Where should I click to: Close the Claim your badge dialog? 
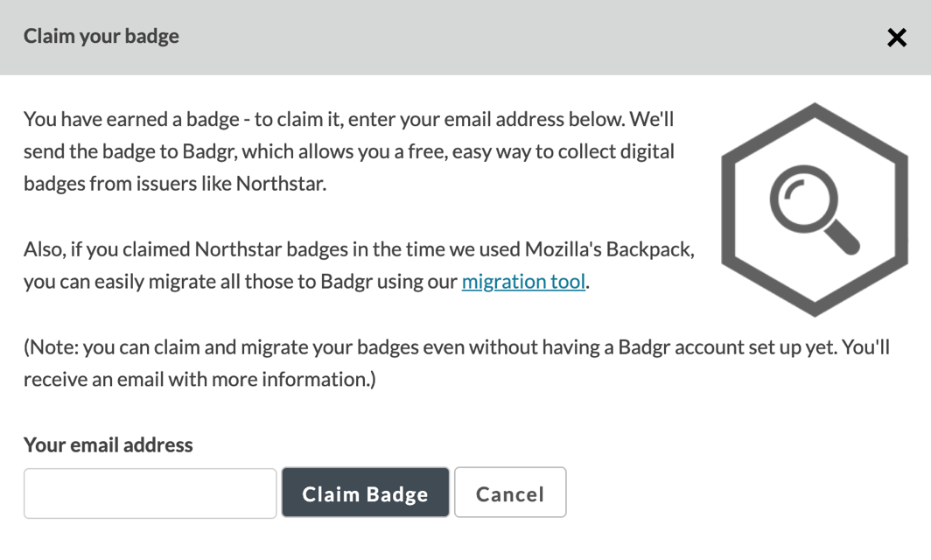click(x=897, y=38)
